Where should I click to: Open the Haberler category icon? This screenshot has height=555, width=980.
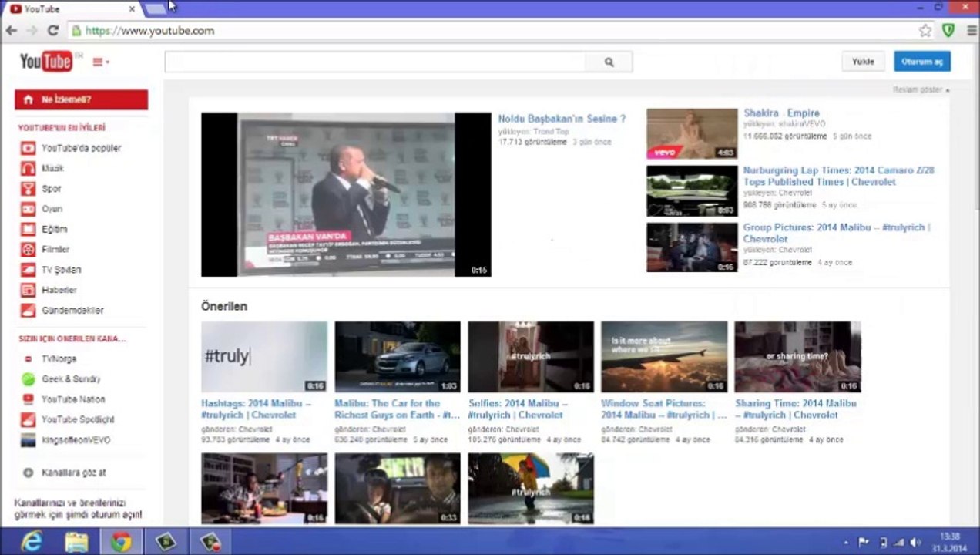click(28, 290)
